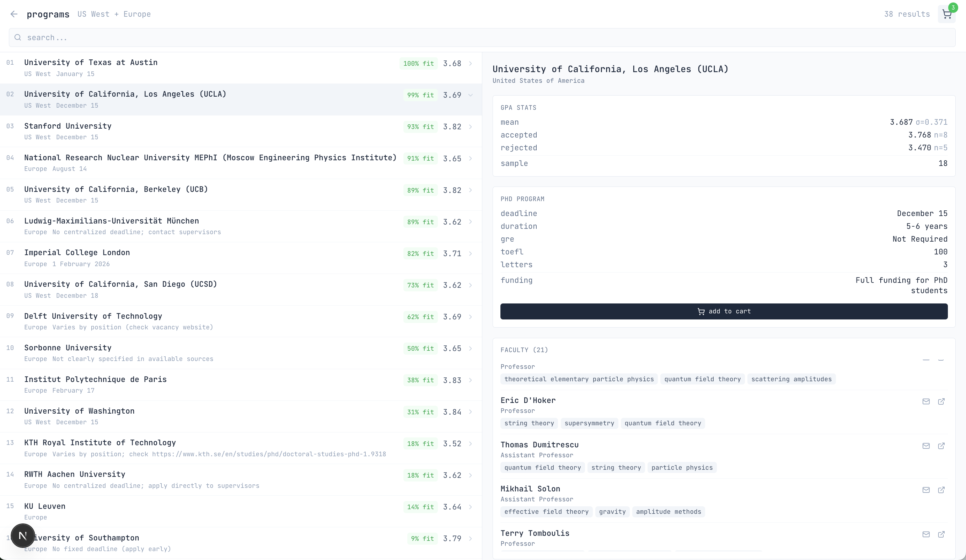Click Terry Tomboulis's email icon
This screenshot has width=966, height=560.
pyautogui.click(x=926, y=534)
